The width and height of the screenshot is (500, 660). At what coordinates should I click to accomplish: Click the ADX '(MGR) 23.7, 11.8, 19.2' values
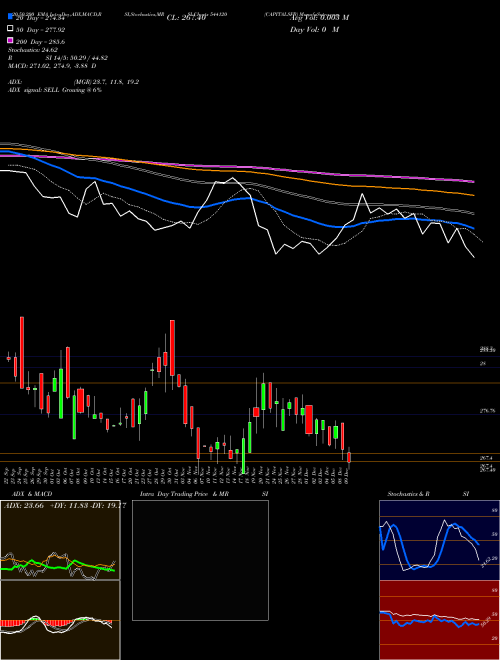(106, 82)
